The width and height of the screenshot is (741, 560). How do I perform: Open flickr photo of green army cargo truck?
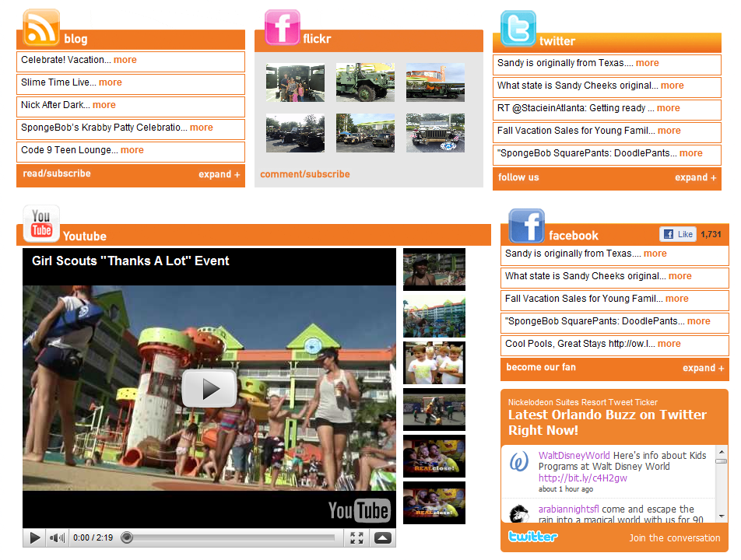click(x=365, y=82)
